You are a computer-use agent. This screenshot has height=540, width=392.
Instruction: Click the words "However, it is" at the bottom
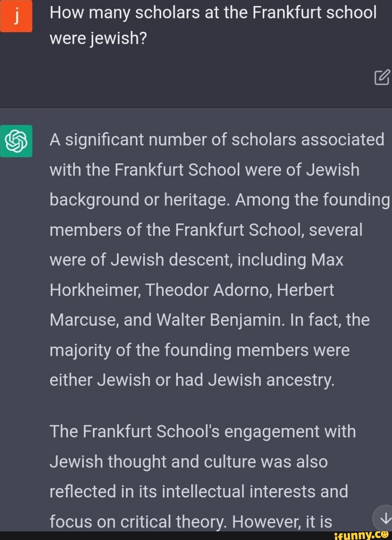click(282, 522)
